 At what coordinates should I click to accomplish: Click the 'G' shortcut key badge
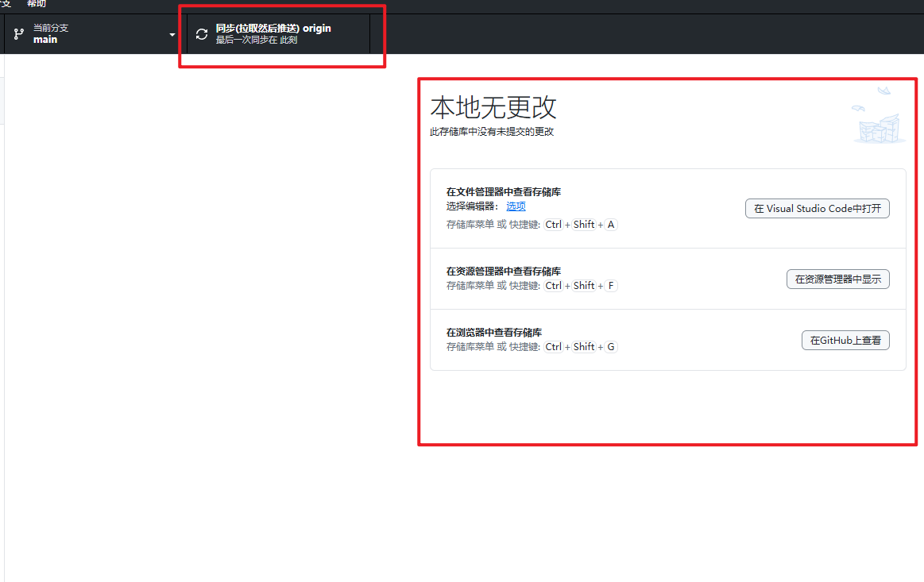[611, 347]
